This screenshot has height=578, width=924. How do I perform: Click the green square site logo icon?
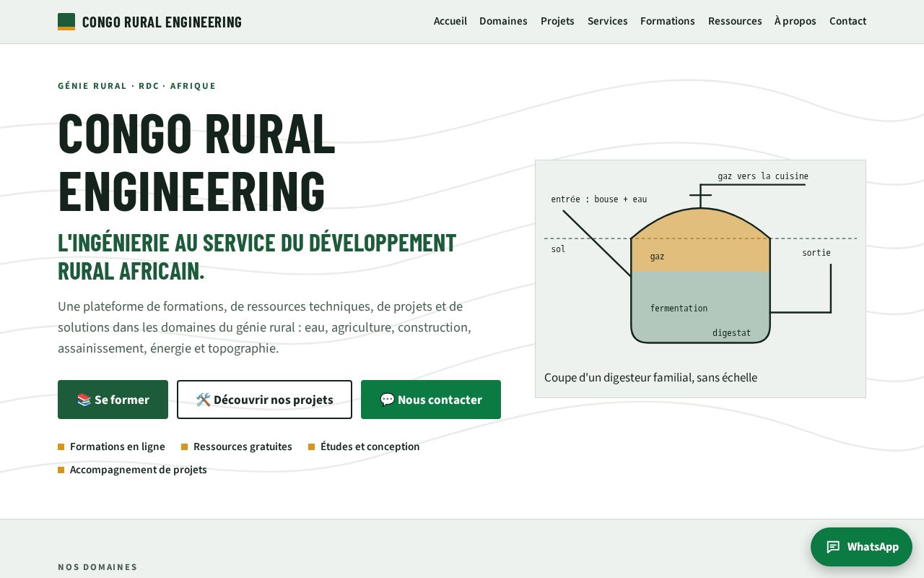[x=66, y=22]
